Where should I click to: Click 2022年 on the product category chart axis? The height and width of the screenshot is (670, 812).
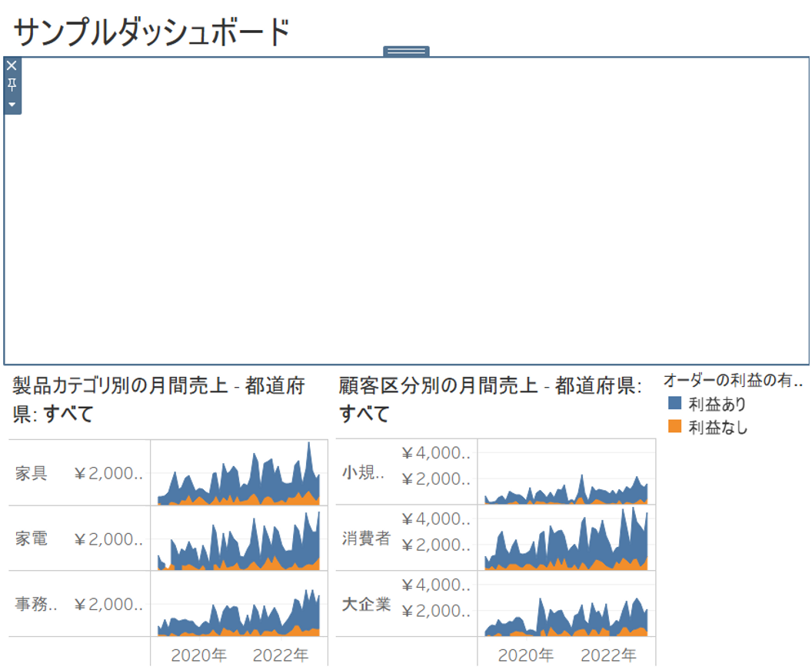(280, 655)
